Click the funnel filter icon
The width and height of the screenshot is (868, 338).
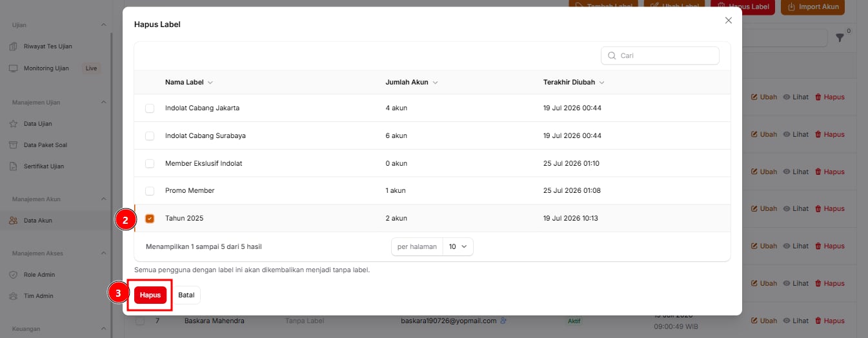pos(840,38)
